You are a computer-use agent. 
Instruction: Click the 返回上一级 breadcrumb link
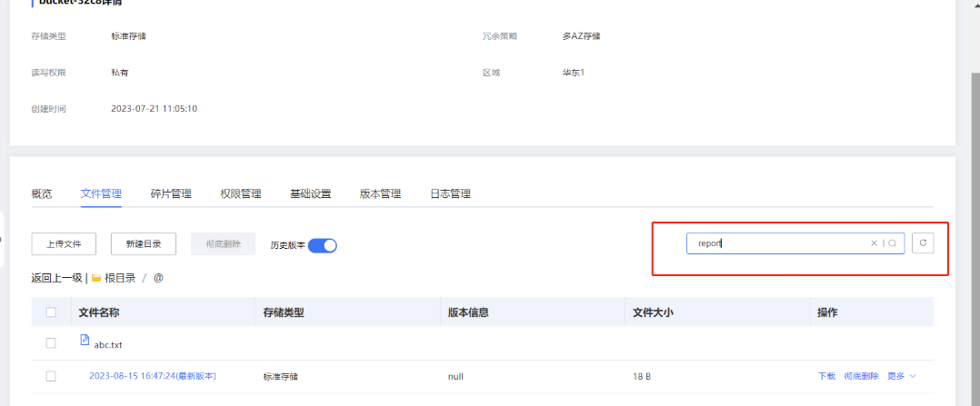coord(56,278)
